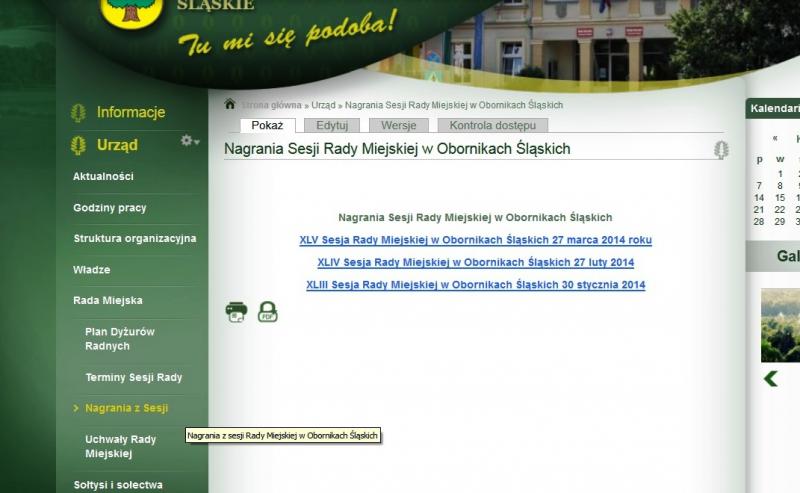Image resolution: width=800 pixels, height=493 pixels.
Task: Open Terminy Sesji Rady in sidebar
Action: coord(133,377)
